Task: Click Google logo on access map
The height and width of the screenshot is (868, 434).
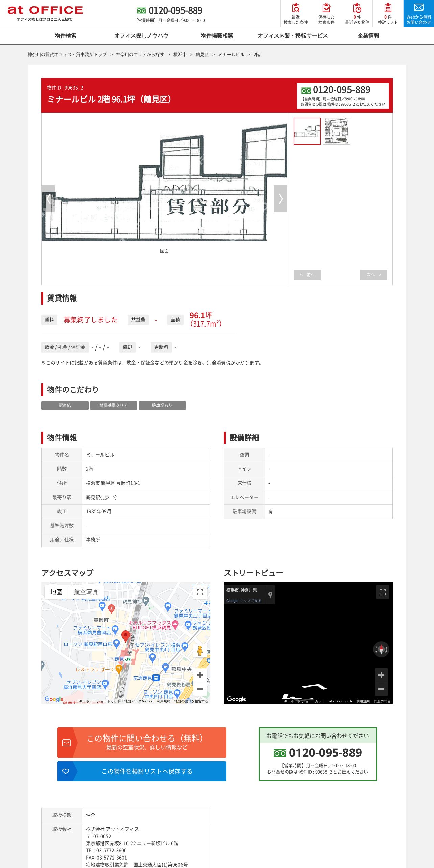Action: tap(54, 699)
